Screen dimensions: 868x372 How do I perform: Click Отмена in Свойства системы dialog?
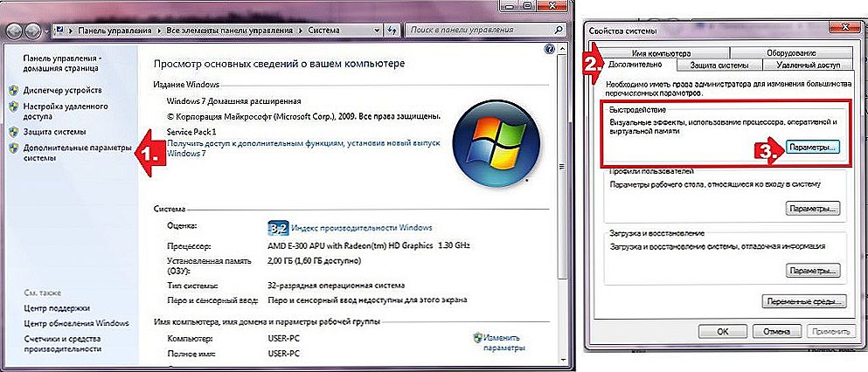pos(776,332)
